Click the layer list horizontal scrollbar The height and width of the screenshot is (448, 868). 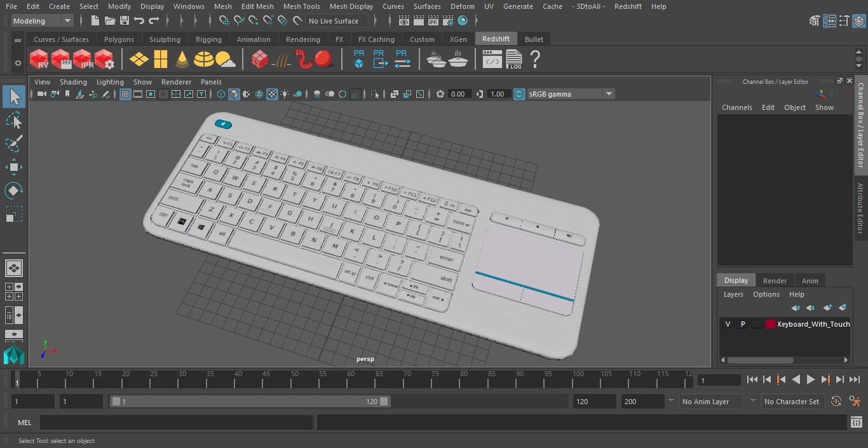tap(760, 360)
